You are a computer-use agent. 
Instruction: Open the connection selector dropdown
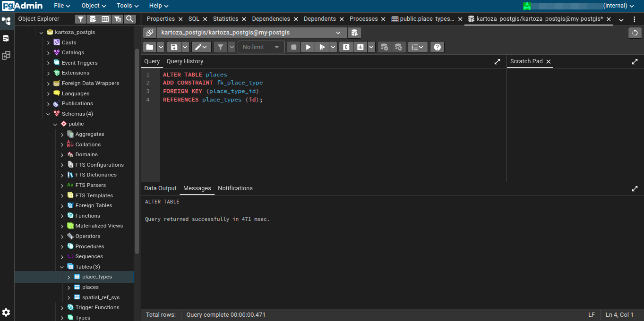tap(251, 33)
